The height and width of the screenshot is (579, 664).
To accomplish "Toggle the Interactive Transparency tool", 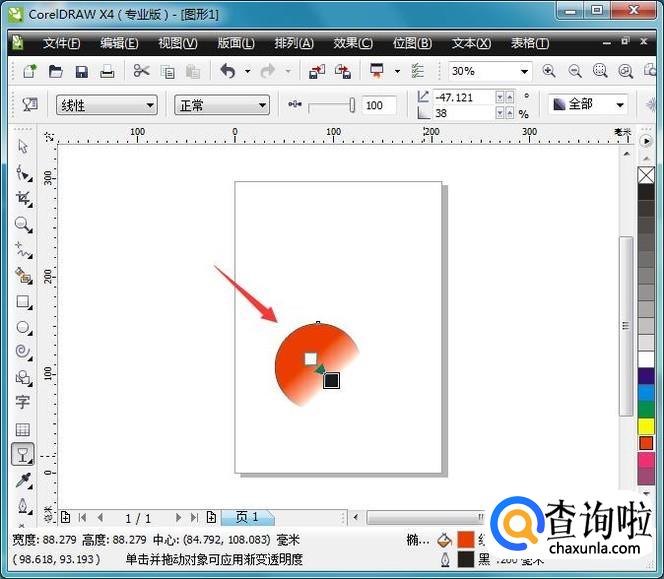I will pos(22,455).
